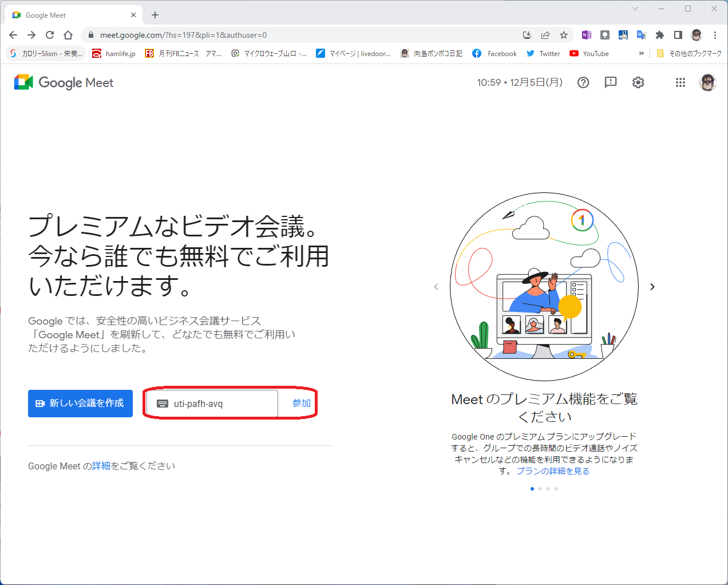
Task: Click the meeting code input field
Action: click(212, 404)
